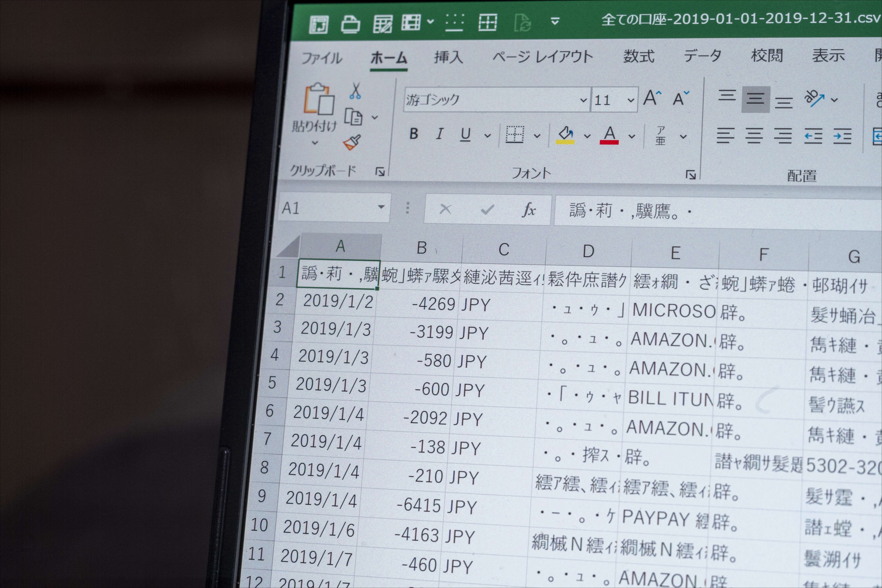Expand the Copy options arrow

(x=375, y=117)
